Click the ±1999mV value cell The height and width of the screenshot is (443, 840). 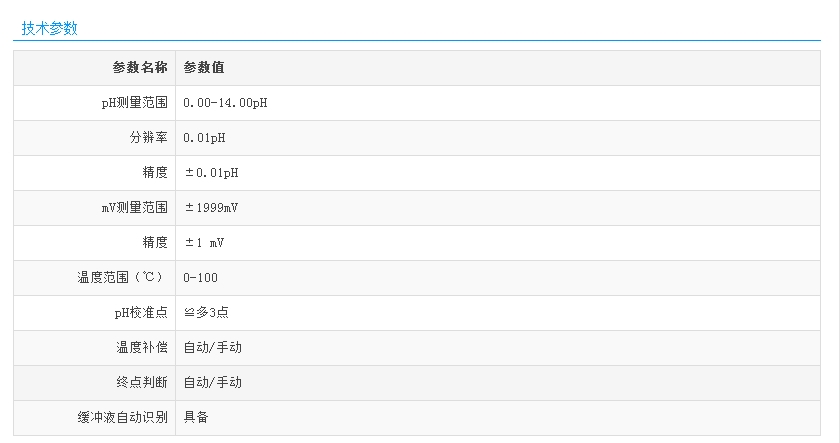point(211,208)
